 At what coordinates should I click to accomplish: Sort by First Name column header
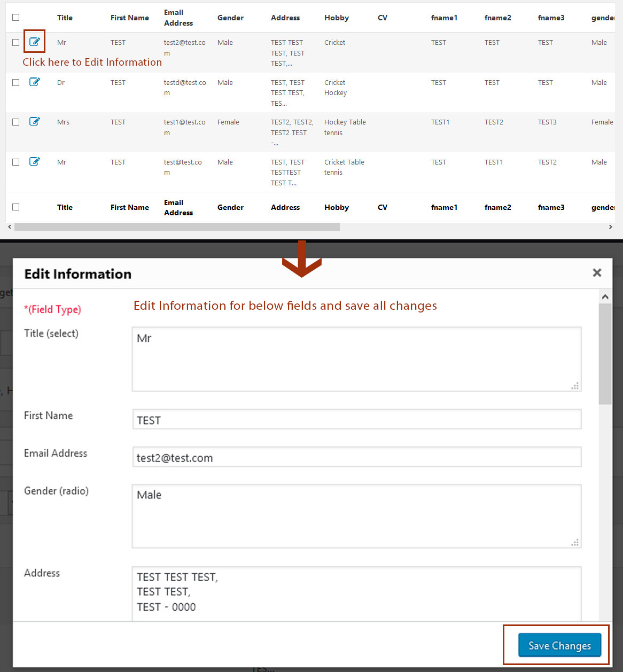[x=130, y=18]
